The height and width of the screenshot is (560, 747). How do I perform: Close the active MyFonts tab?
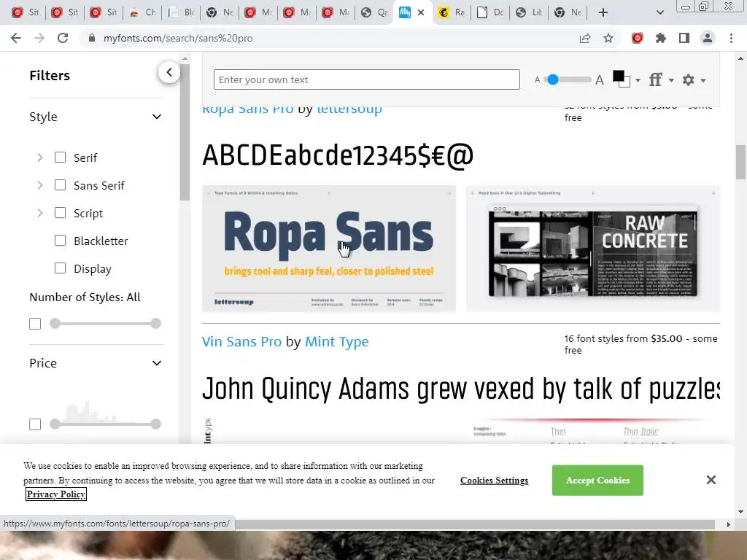pos(421,12)
